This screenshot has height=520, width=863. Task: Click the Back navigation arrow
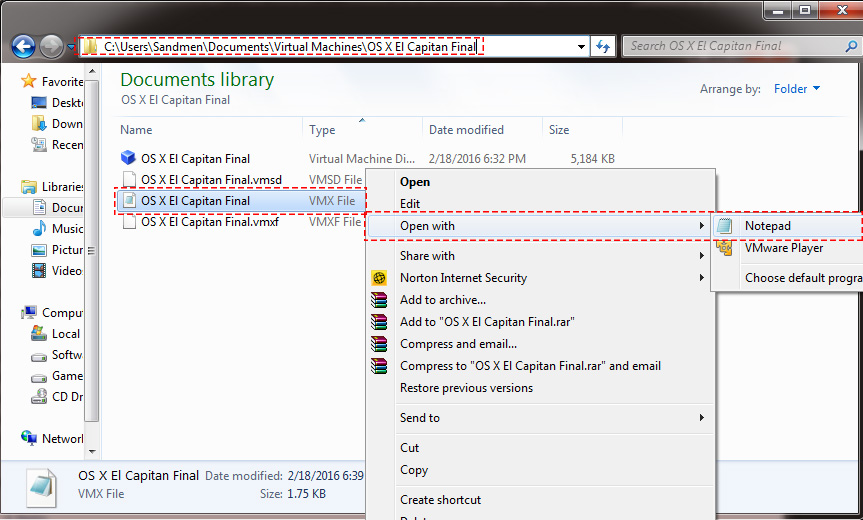23,47
